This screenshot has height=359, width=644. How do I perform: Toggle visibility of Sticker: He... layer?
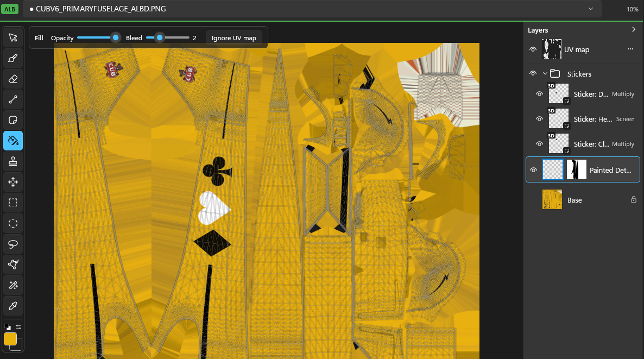click(539, 119)
